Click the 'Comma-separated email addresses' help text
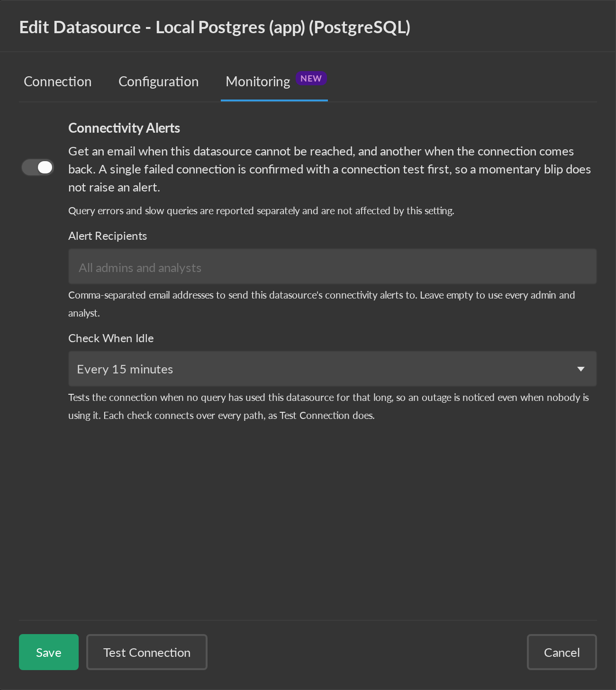 (x=322, y=304)
